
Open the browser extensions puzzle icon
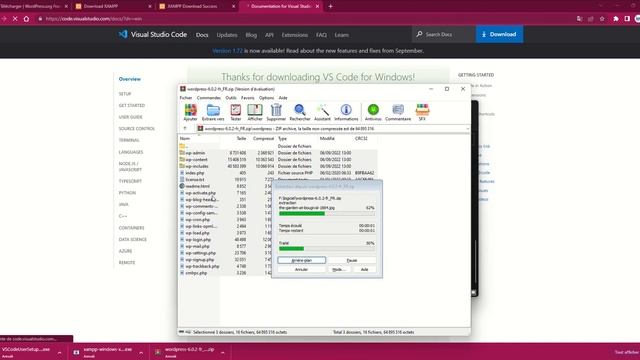click(616, 19)
